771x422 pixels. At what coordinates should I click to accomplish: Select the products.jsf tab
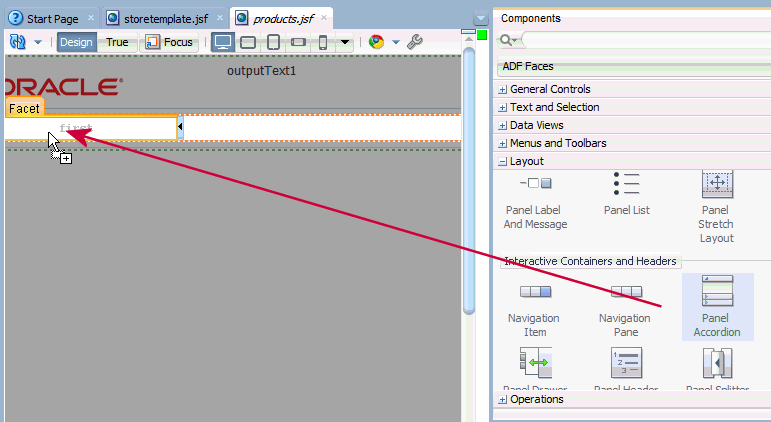pos(282,19)
